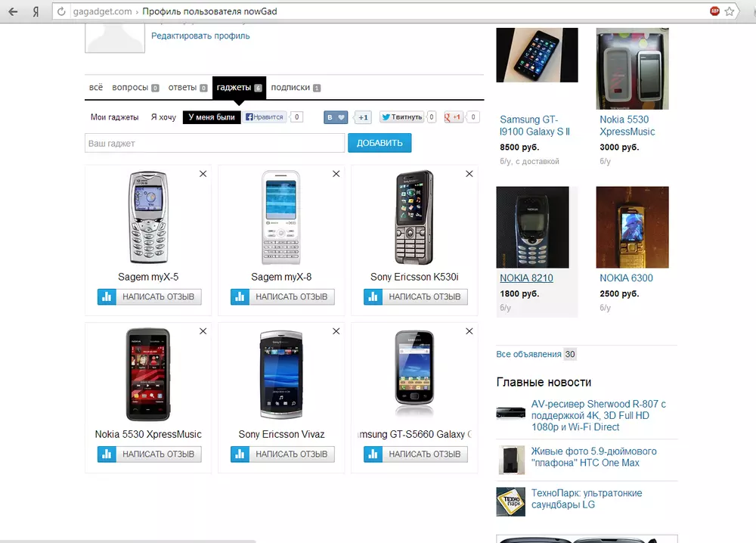Focus the Ваш гаджет input field
This screenshot has height=543, width=756.
click(215, 143)
